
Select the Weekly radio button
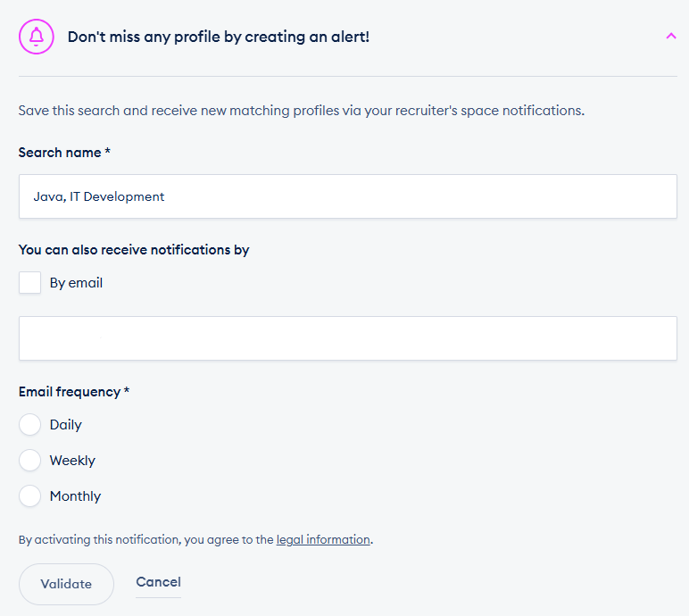[x=30, y=461]
